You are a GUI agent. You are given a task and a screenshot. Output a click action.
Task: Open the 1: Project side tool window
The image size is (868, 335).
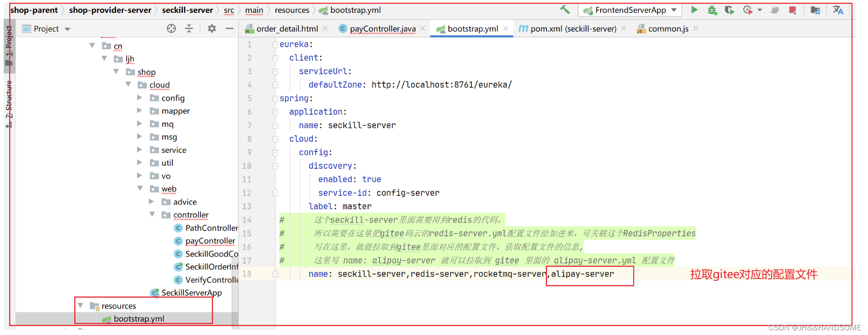pyautogui.click(x=9, y=46)
